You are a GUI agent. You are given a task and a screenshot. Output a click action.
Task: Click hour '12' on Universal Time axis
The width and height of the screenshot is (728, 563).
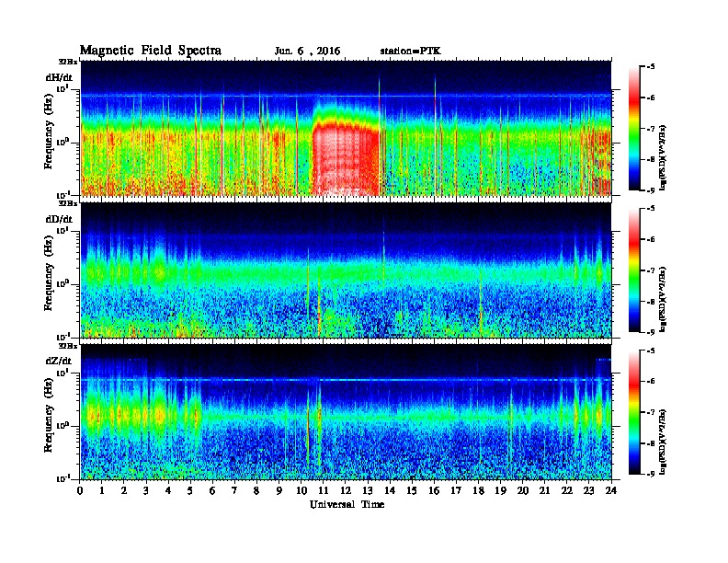click(346, 491)
